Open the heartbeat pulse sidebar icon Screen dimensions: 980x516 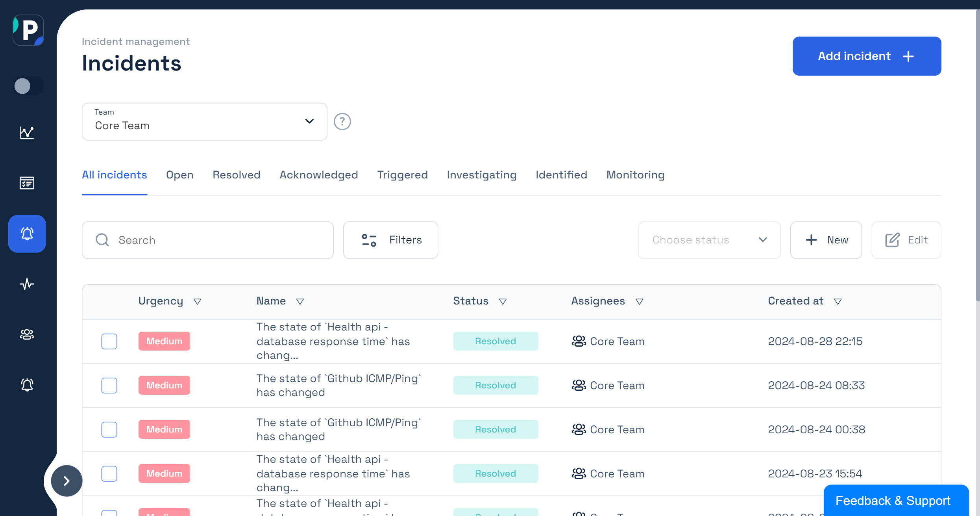coord(27,284)
